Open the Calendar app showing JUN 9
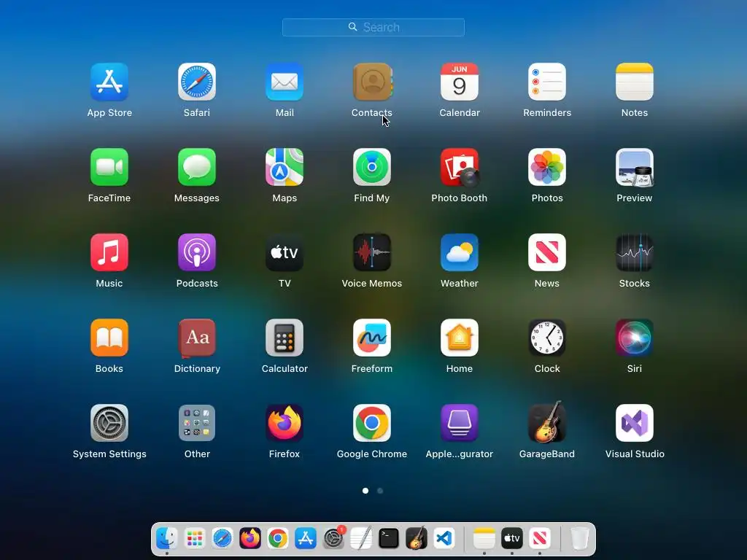The image size is (747, 560). pyautogui.click(x=460, y=82)
